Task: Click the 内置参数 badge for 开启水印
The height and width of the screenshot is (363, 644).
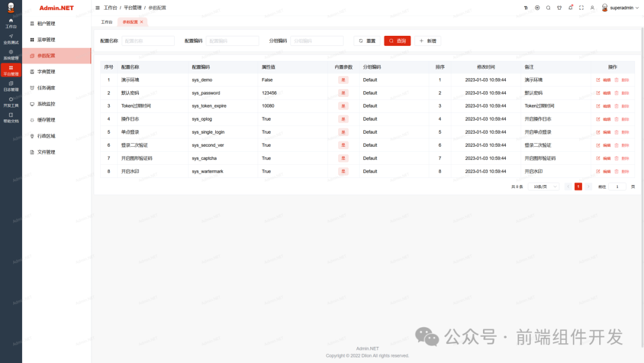Action: 343,171
